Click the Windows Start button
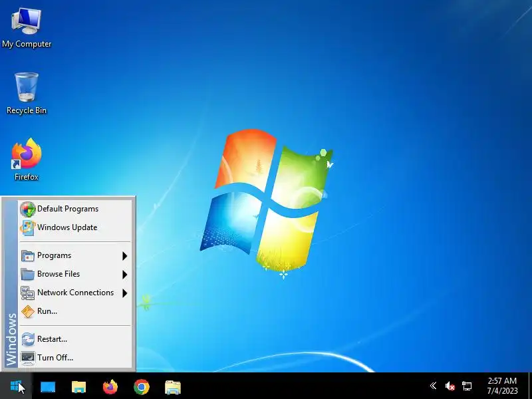 [x=16, y=386]
